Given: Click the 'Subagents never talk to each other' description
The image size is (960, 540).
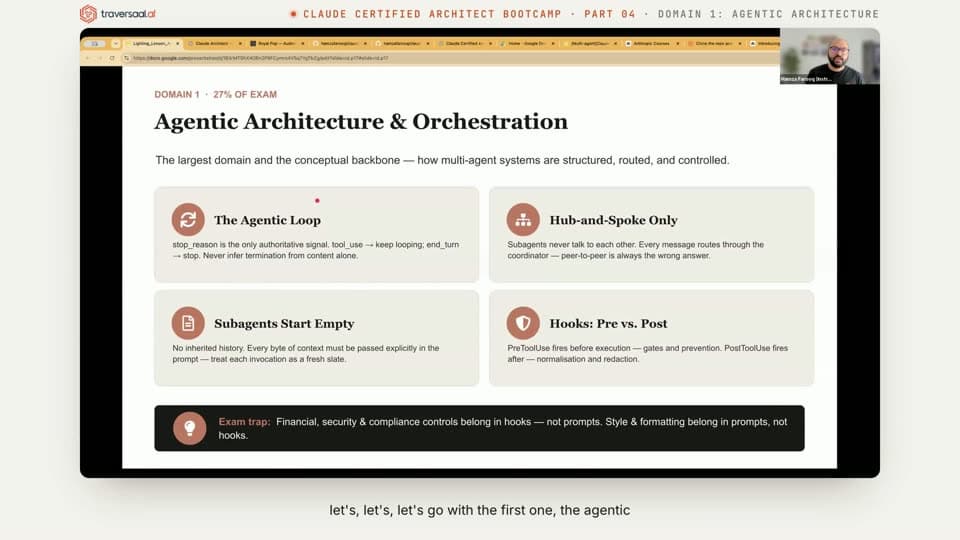Looking at the screenshot, I should (x=636, y=250).
